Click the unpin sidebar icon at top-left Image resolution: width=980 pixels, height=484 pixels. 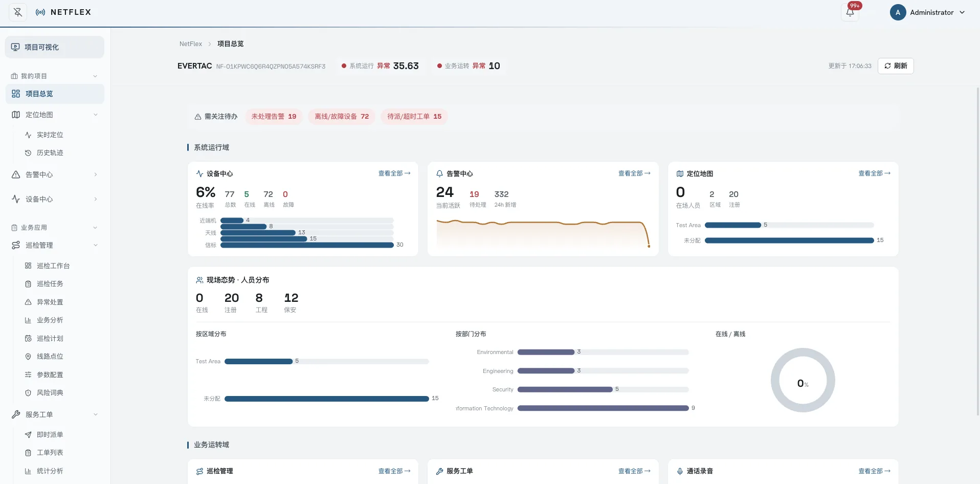(x=18, y=12)
